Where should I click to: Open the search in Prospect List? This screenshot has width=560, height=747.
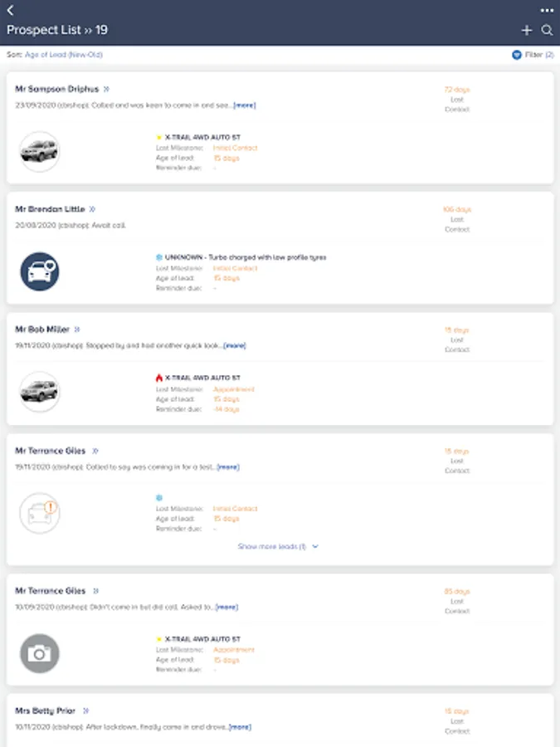pos(546,29)
